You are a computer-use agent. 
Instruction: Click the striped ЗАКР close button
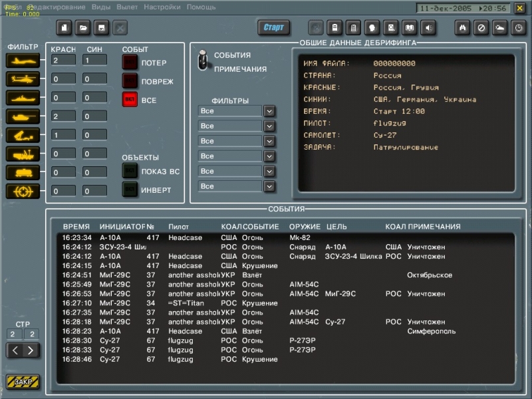coord(23,382)
